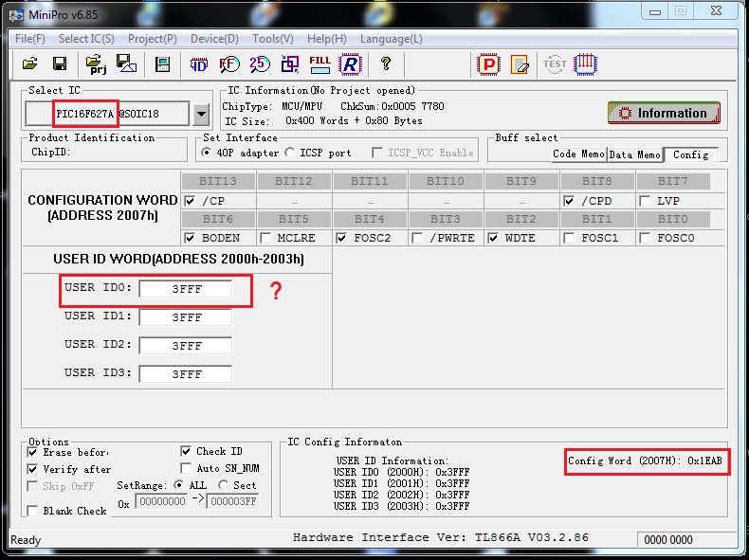Screen dimensions: 749x560
Task: Open the File(F) menu
Action: (30, 39)
